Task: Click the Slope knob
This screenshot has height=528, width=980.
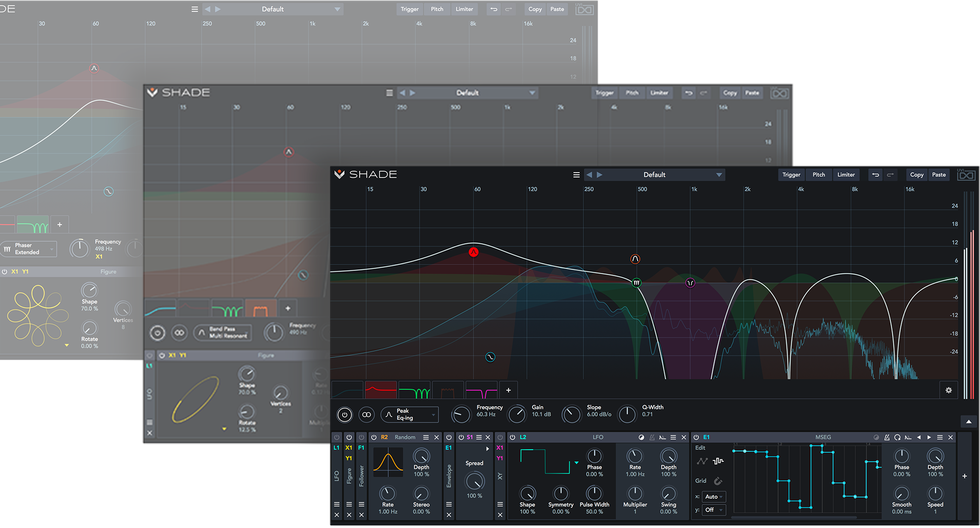Action: 571,415
